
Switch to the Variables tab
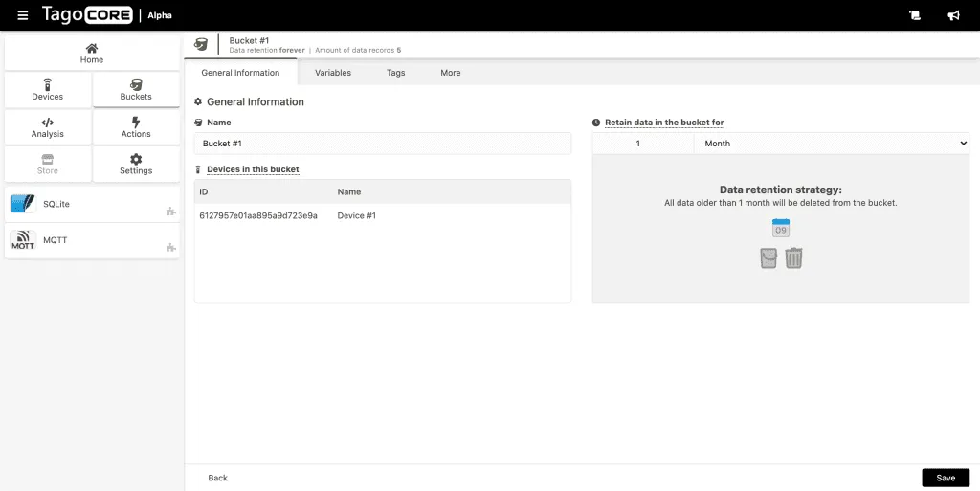tap(333, 73)
